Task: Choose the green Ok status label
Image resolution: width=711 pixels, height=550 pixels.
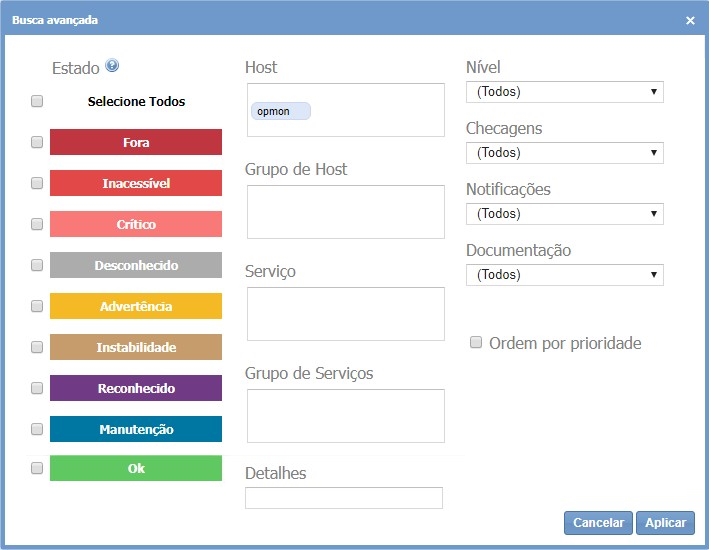Action: 136,469
